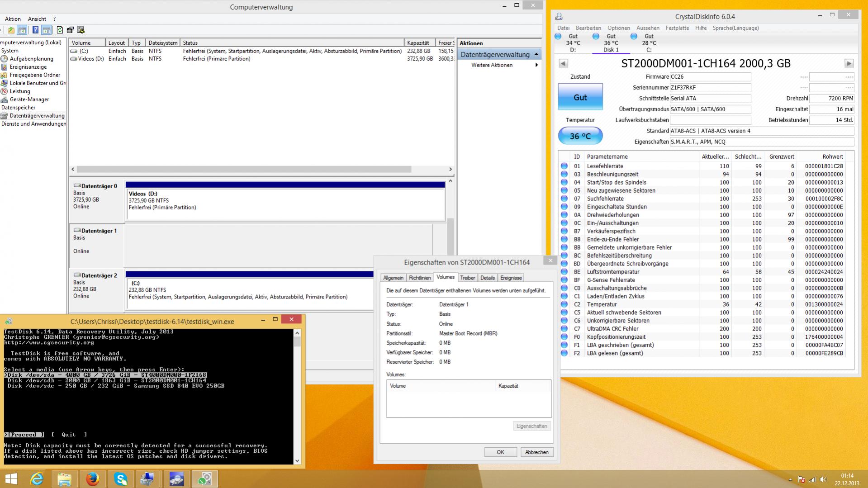Select the C: drive status at 28 °C

[x=648, y=43]
